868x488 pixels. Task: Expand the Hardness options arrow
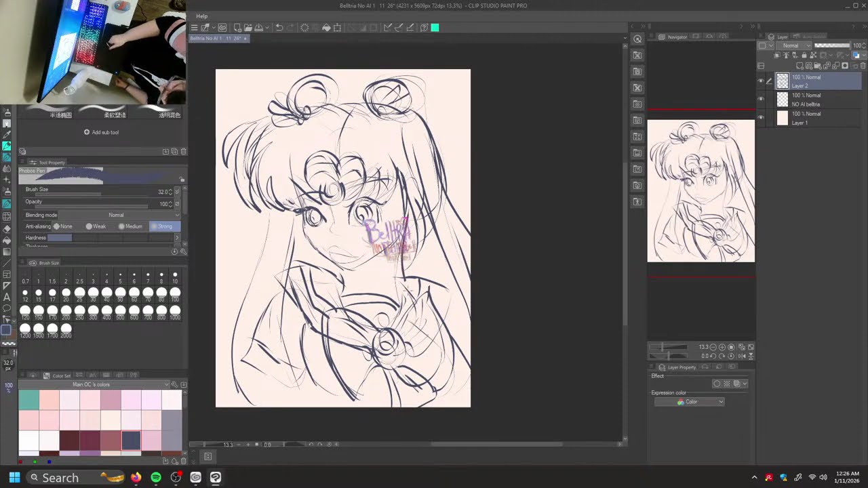[177, 238]
